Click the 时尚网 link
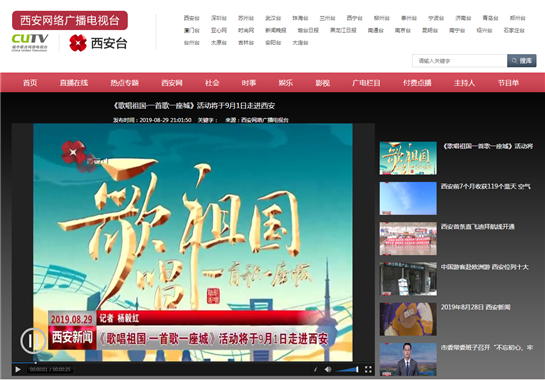Viewport: 545px width, 380px height. tap(246, 31)
